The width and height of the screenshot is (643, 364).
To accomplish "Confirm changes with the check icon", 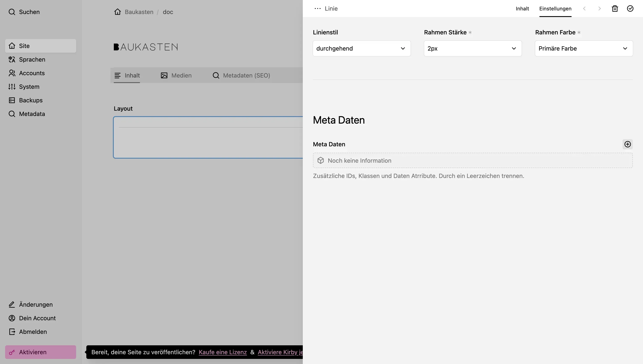I will tap(630, 8).
